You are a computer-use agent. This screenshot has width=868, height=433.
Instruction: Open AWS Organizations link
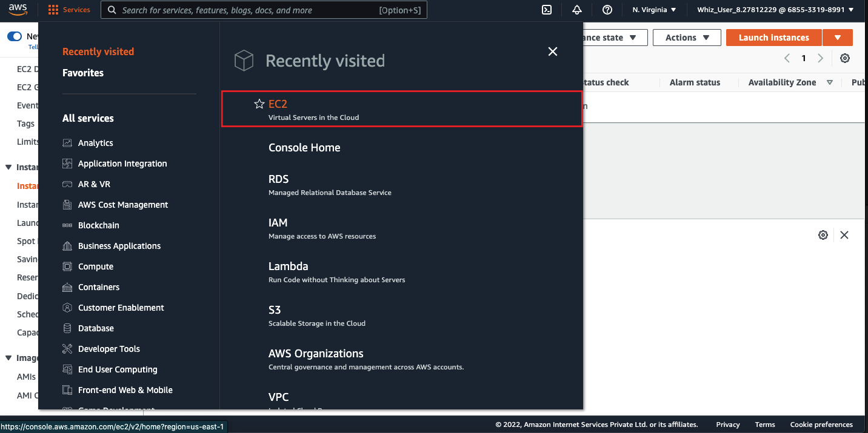316,354
